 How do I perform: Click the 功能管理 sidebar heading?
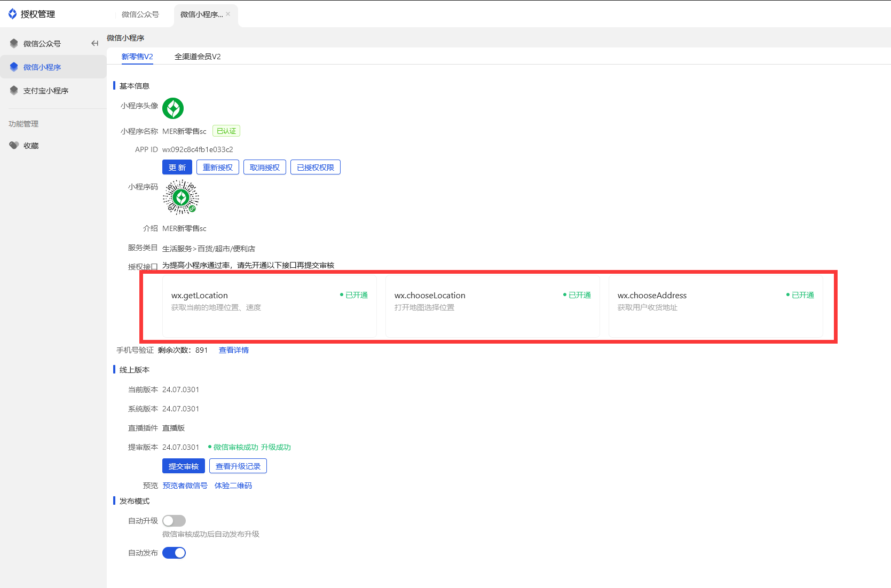[23, 124]
